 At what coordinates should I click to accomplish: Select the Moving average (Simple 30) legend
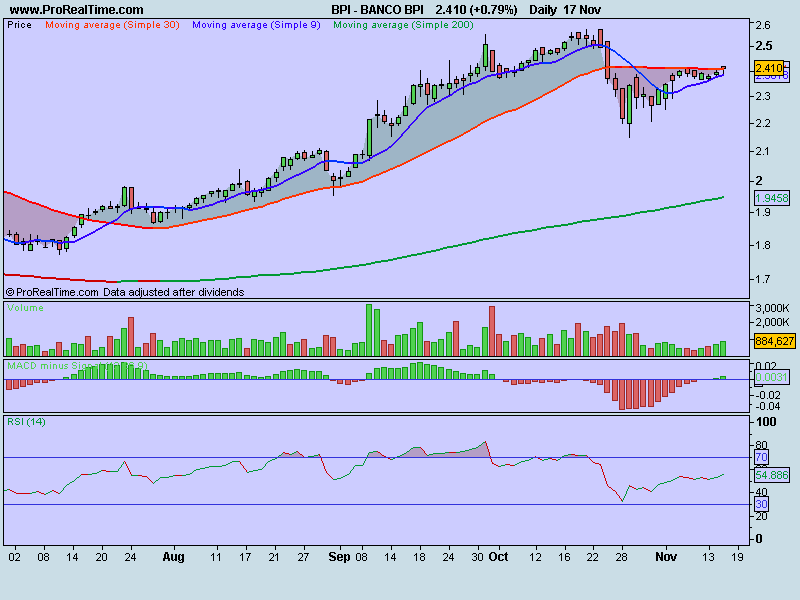click(112, 25)
